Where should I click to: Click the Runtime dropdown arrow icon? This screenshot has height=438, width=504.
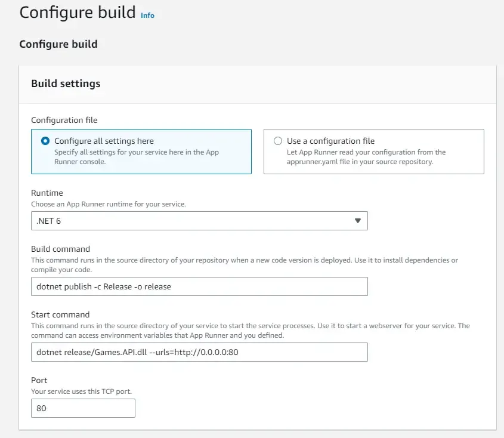(x=358, y=221)
